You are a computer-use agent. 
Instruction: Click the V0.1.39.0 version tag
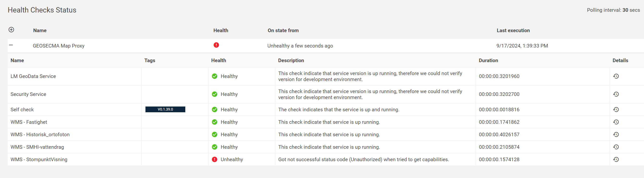165,109
